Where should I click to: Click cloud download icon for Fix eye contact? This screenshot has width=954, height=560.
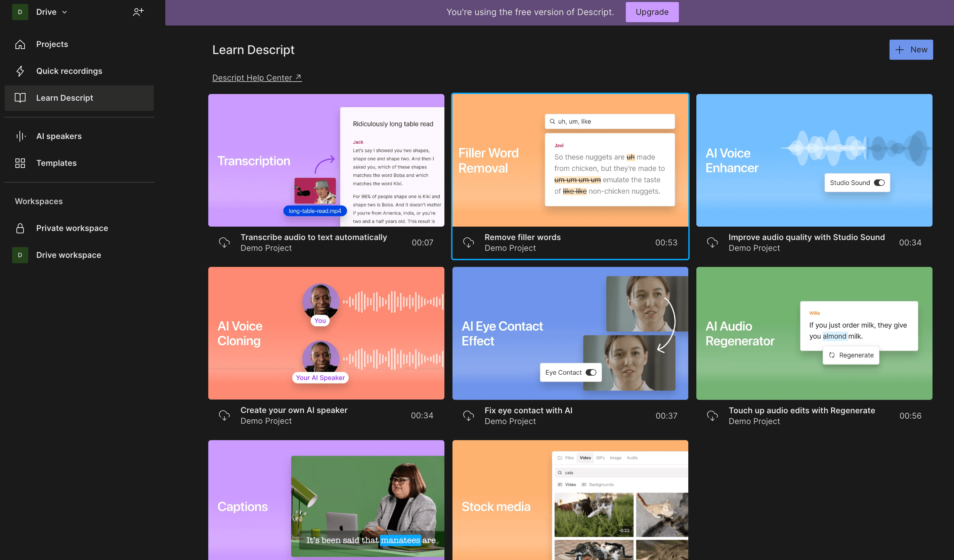468,416
